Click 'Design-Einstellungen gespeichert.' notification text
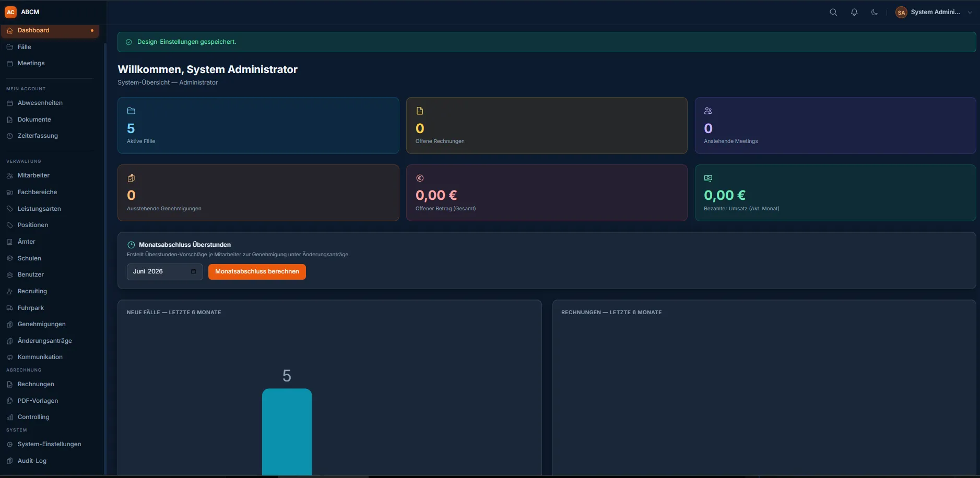Image resolution: width=980 pixels, height=478 pixels. 186,42
